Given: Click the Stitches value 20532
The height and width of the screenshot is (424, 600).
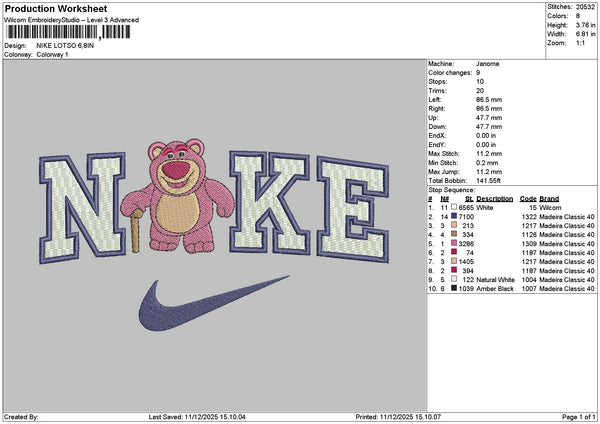Looking at the screenshot, I should 585,7.
